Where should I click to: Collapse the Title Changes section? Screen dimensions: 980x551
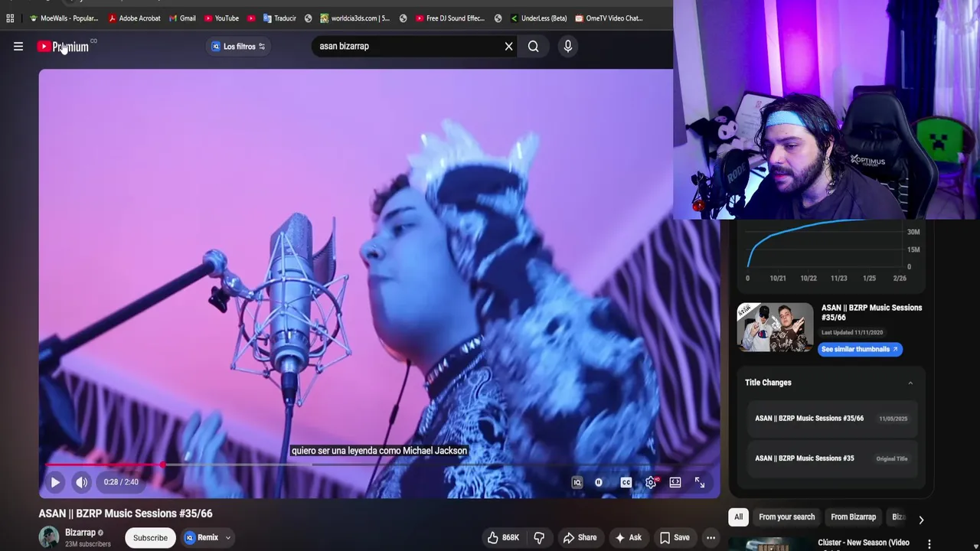point(910,383)
